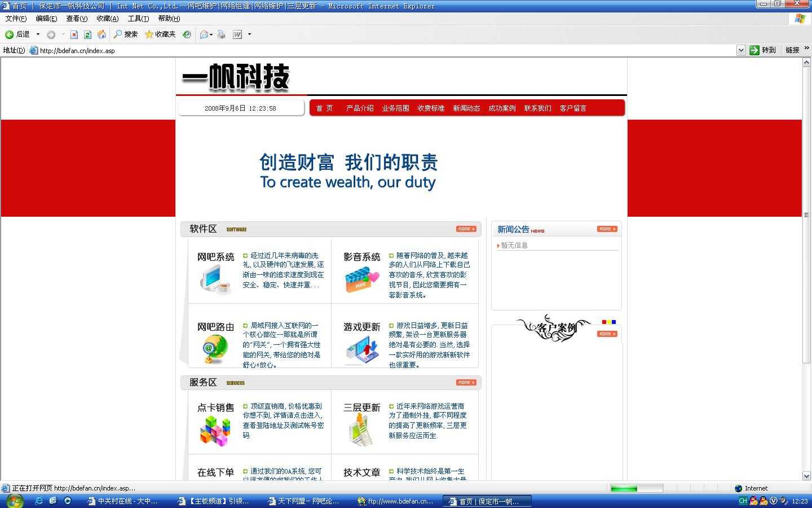Click 成功案例 in the red navigation bar
Screen dimensions: 812x508
tap(502, 108)
